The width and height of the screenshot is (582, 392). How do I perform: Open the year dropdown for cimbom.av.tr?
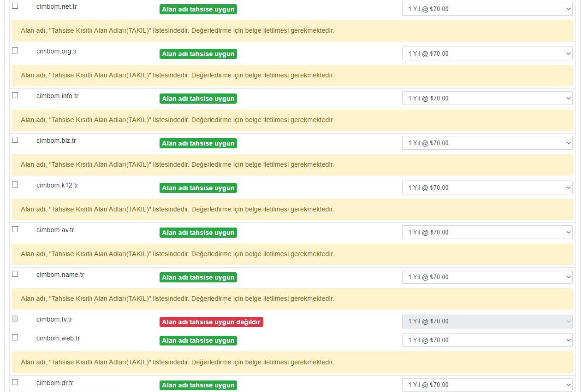487,232
